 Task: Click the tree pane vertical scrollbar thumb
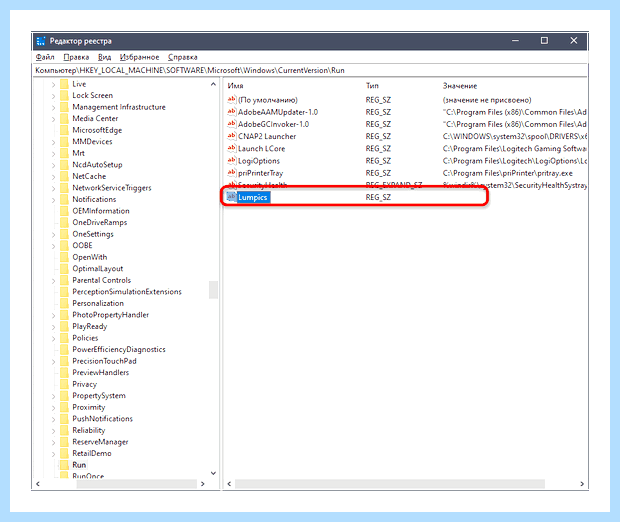point(213,289)
